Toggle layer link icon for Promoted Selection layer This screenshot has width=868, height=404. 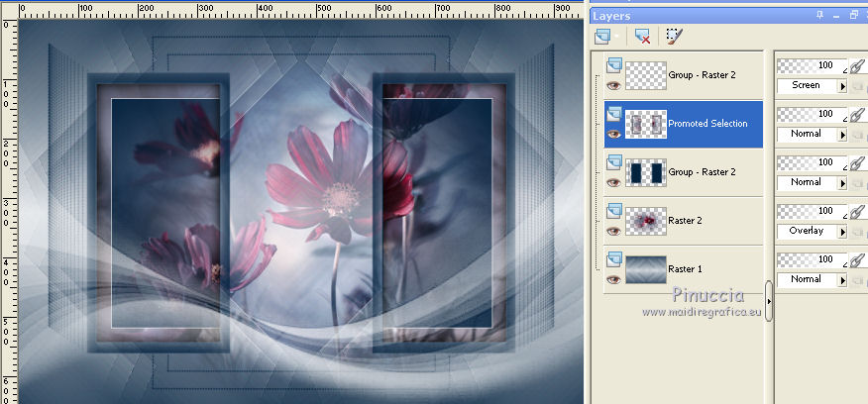857,115
